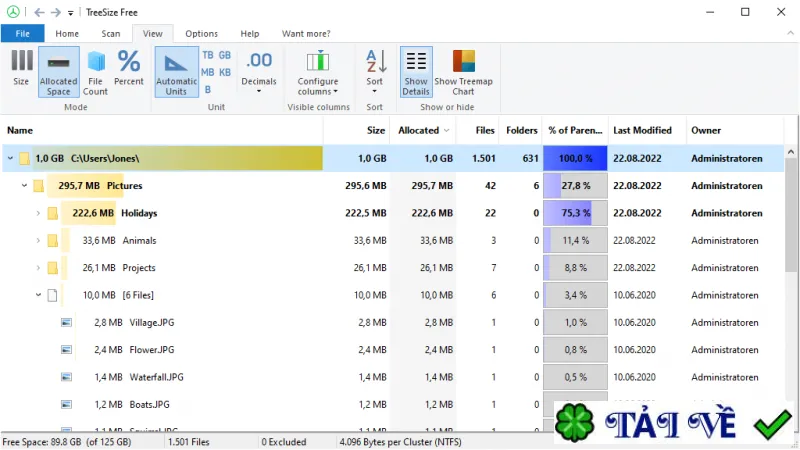The height and width of the screenshot is (450, 800).
Task: Set unit to TB
Action: point(208,55)
